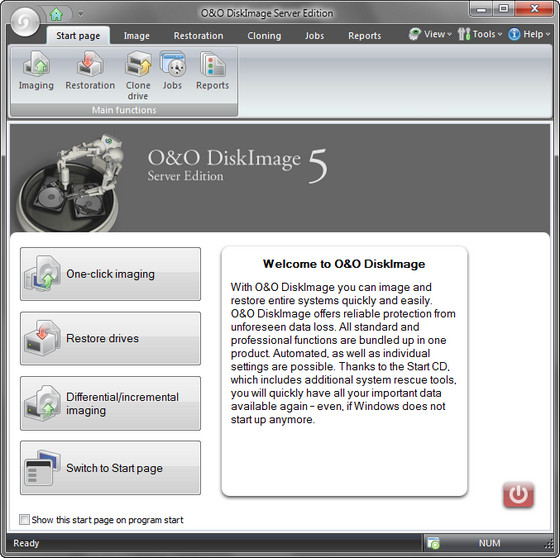Image resolution: width=560 pixels, height=558 pixels.
Task: Click the red power button
Action: tap(519, 495)
